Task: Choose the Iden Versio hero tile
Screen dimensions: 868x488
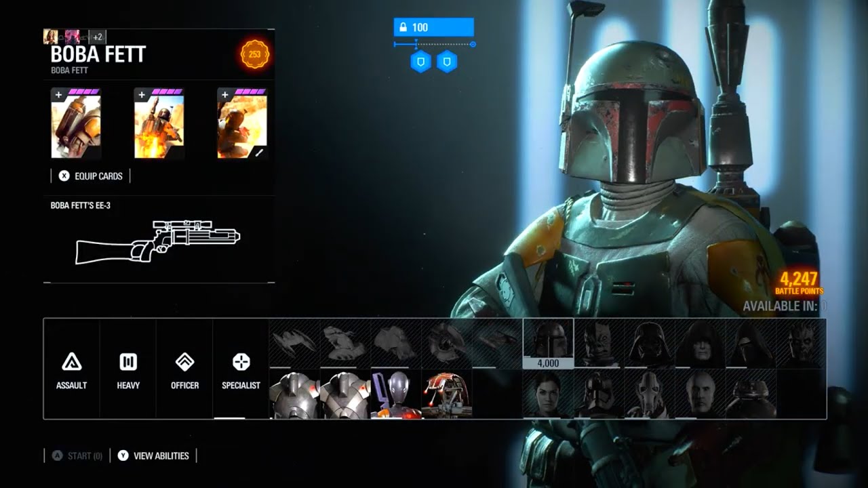Action: coord(548,394)
